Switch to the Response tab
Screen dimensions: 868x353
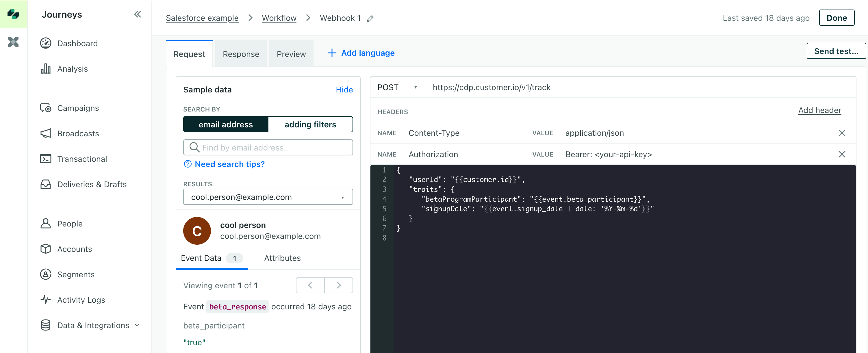point(241,53)
